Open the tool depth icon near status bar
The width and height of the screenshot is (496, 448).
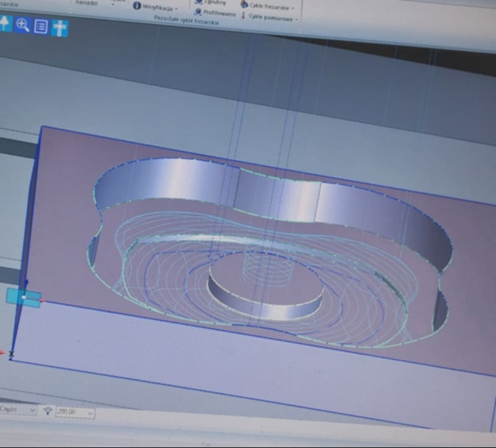48,411
